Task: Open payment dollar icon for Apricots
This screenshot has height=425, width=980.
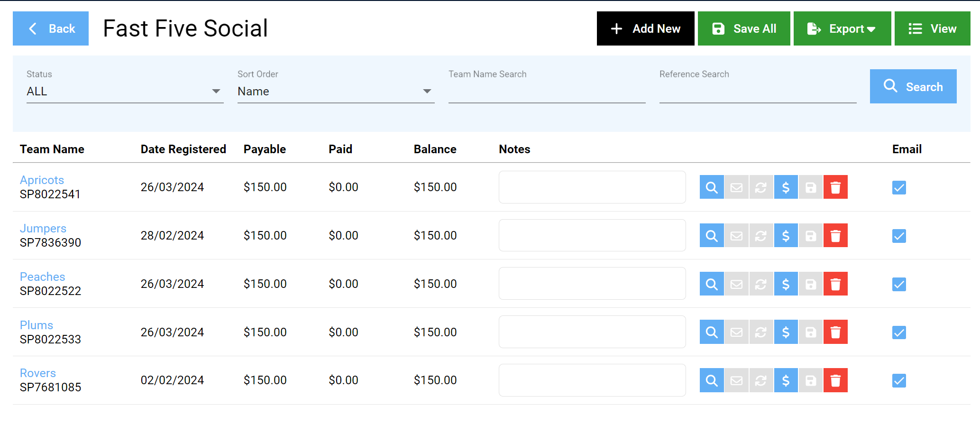Action: [x=786, y=187]
